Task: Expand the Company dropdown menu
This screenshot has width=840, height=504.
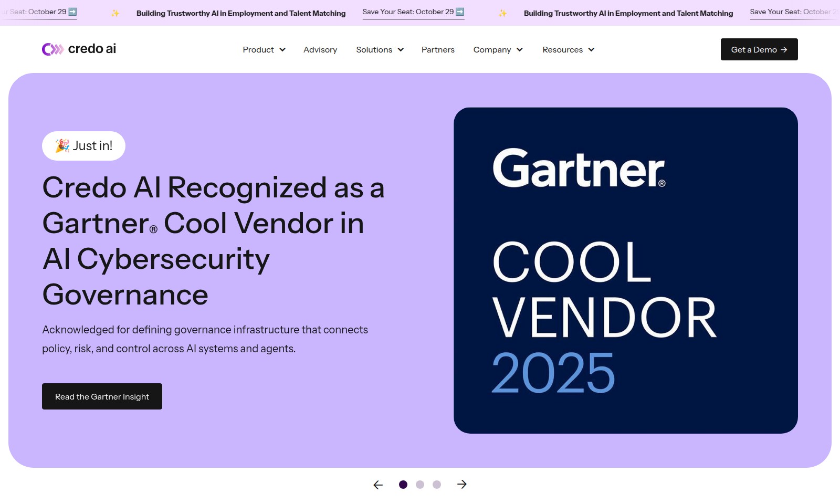Action: pyautogui.click(x=498, y=49)
